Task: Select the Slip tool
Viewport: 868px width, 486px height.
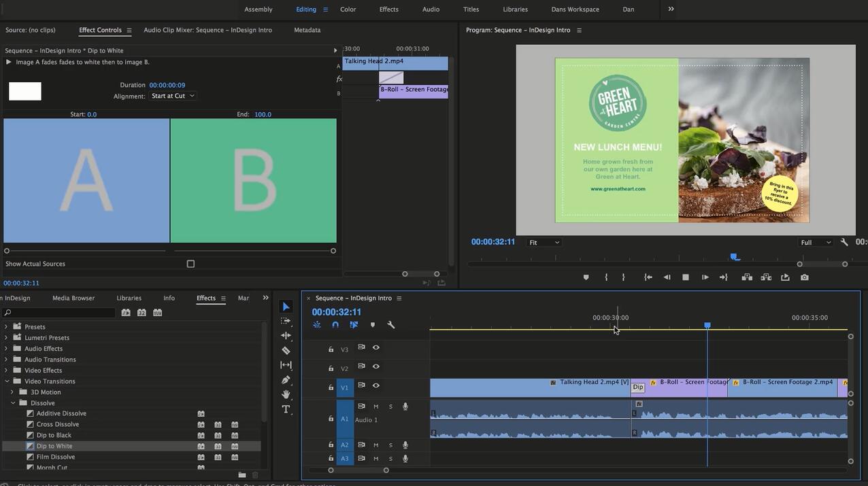Action: pos(286,365)
